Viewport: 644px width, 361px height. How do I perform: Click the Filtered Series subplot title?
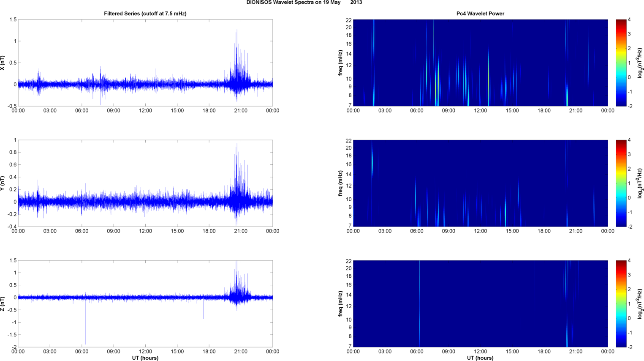point(145,14)
